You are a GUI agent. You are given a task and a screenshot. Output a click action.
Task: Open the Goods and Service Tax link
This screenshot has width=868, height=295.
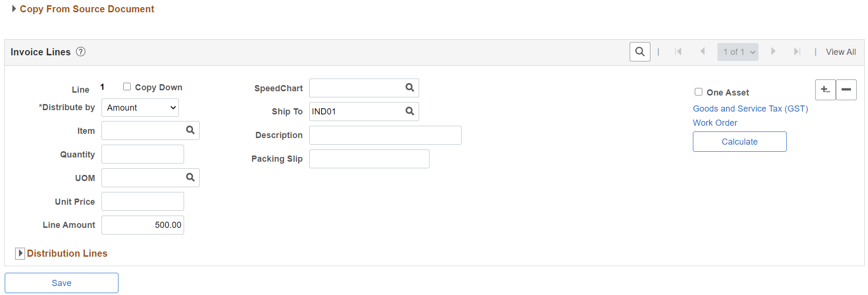tap(750, 108)
